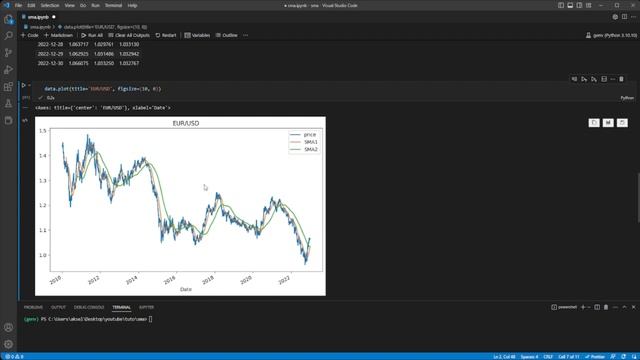Toggle the primary side bar layout
The height and width of the screenshot is (360, 640).
point(561,5)
